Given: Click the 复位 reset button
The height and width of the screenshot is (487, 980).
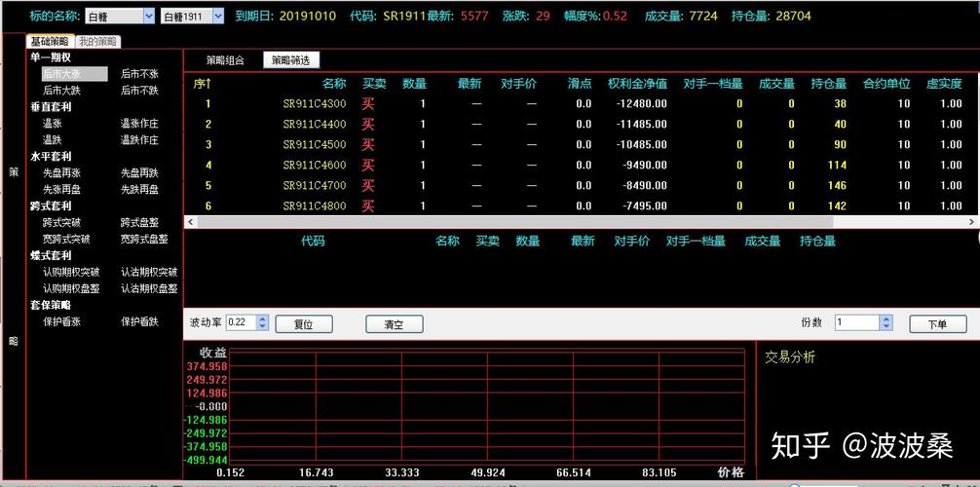Looking at the screenshot, I should (303, 324).
